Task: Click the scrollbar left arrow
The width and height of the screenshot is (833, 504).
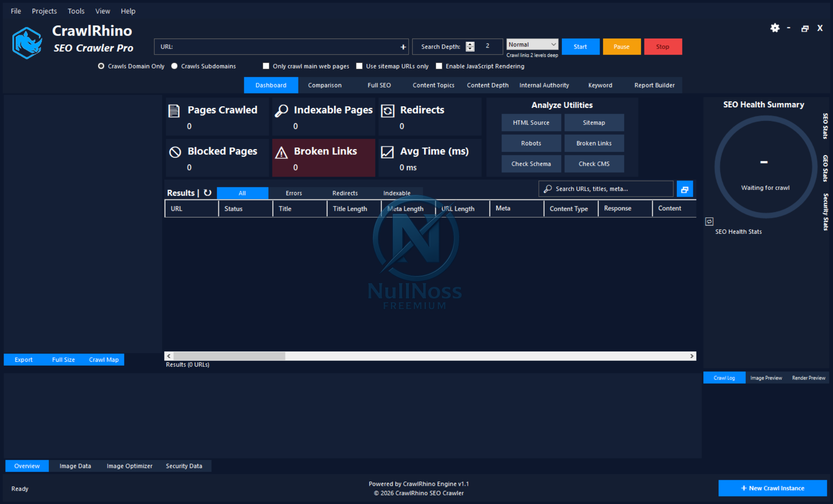Action: pyautogui.click(x=169, y=356)
